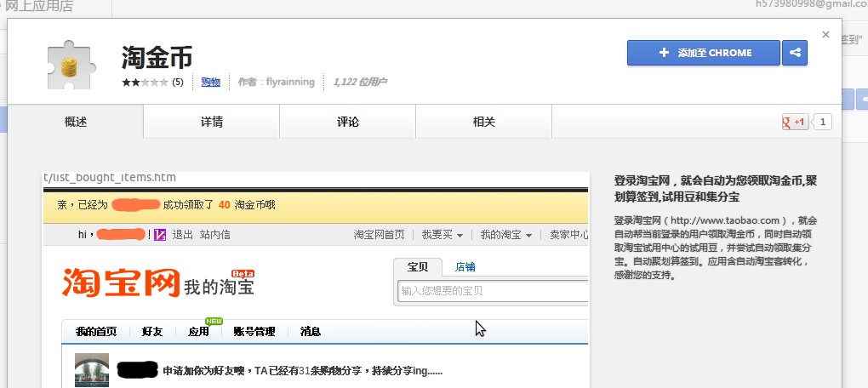This screenshot has width=868, height=388.
Task: Click 卖家中心 in the preview
Action: [x=568, y=235]
